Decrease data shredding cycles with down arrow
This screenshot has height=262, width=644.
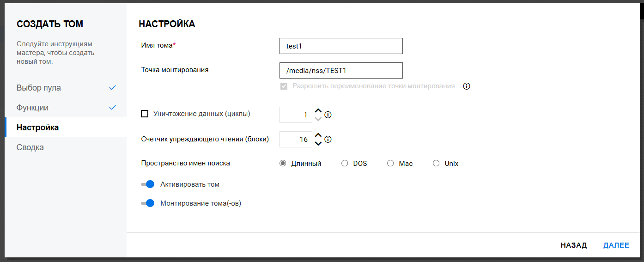click(318, 119)
